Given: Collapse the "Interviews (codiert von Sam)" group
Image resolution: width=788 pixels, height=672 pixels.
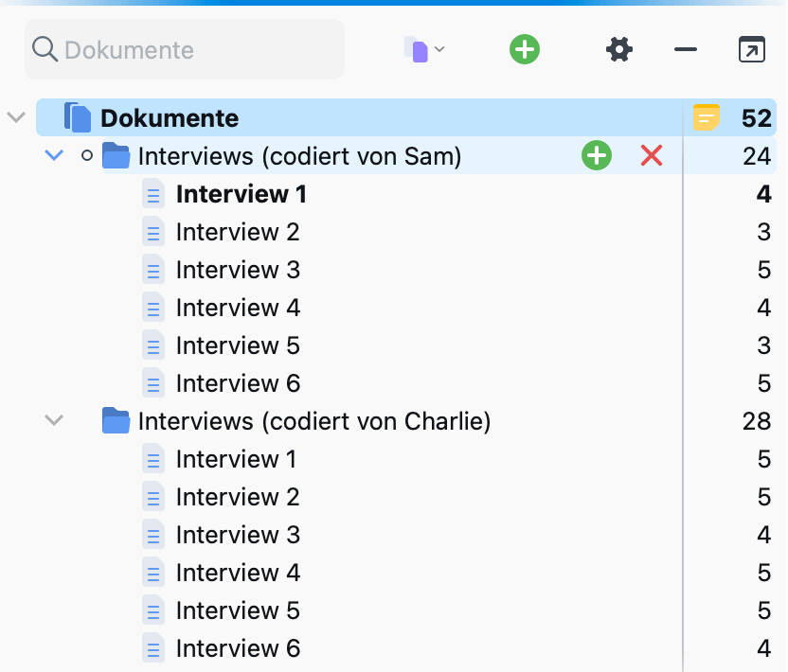Looking at the screenshot, I should tap(54, 155).
